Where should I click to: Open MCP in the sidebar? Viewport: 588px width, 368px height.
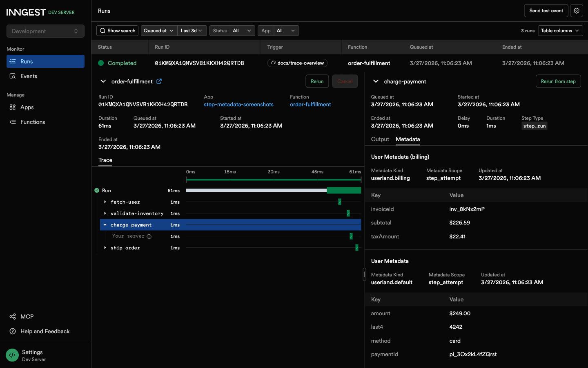point(45,316)
